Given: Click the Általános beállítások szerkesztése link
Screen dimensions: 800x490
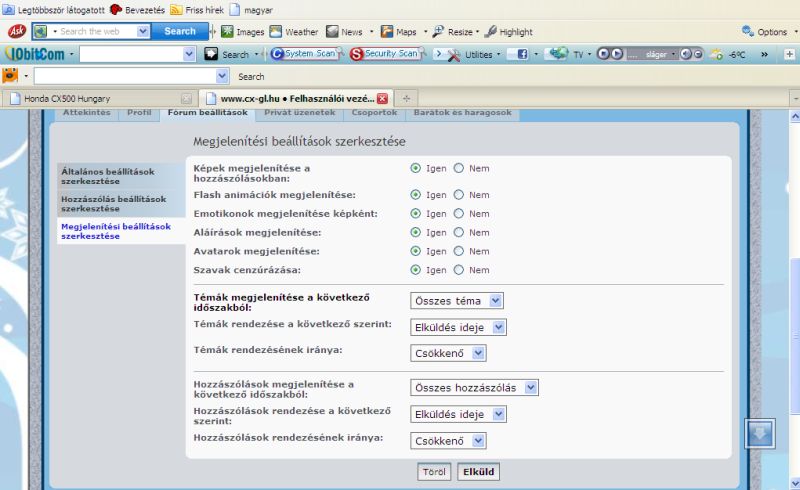Looking at the screenshot, I should (107, 176).
